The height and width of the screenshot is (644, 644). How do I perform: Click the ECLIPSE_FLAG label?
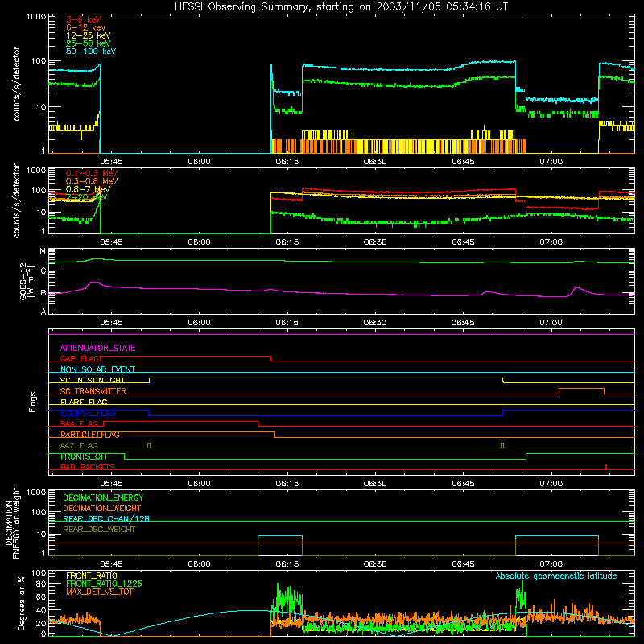tap(88, 413)
